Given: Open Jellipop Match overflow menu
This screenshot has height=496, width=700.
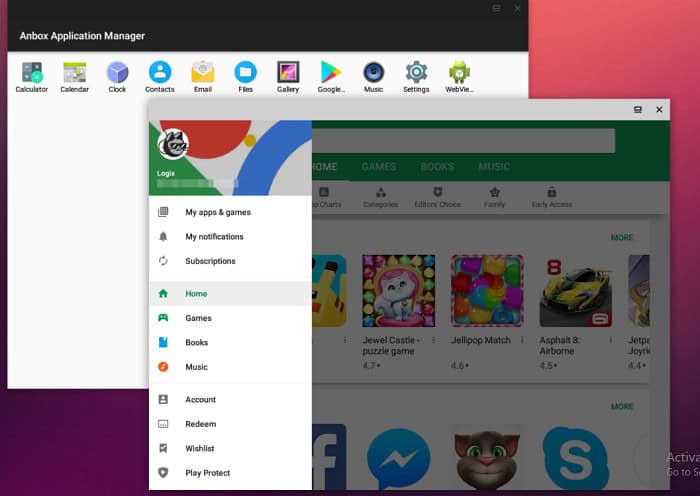Looking at the screenshot, I should click(522, 341).
